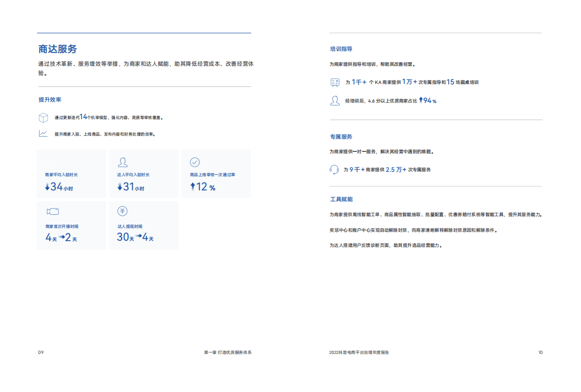Click the yen coin icon in 达人提现时间 card

coord(123,211)
